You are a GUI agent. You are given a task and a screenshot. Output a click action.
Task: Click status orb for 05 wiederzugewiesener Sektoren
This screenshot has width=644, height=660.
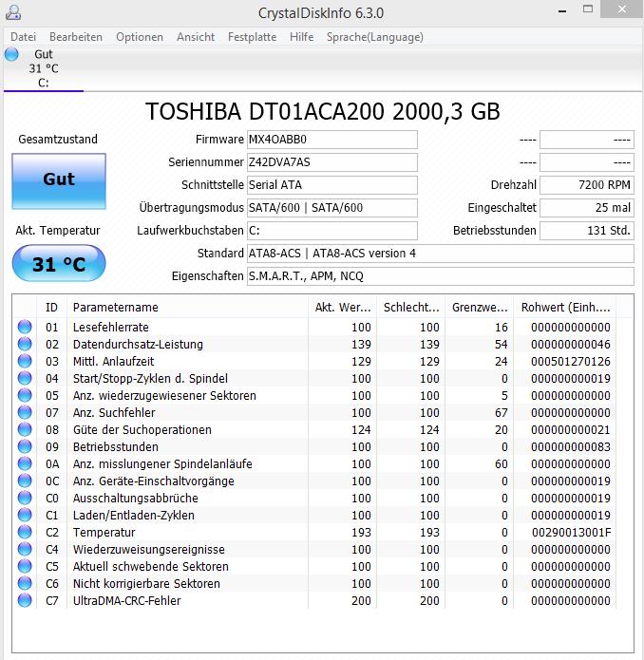(25, 395)
